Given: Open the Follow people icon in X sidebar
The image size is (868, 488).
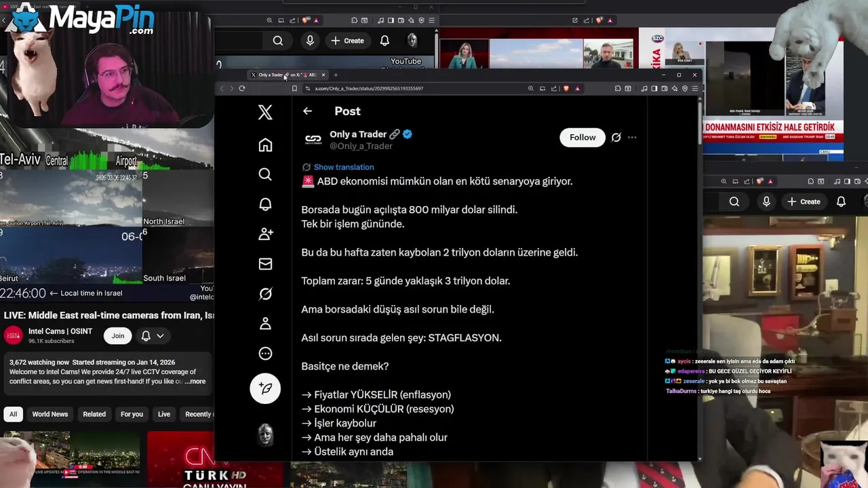Looking at the screenshot, I should click(265, 234).
